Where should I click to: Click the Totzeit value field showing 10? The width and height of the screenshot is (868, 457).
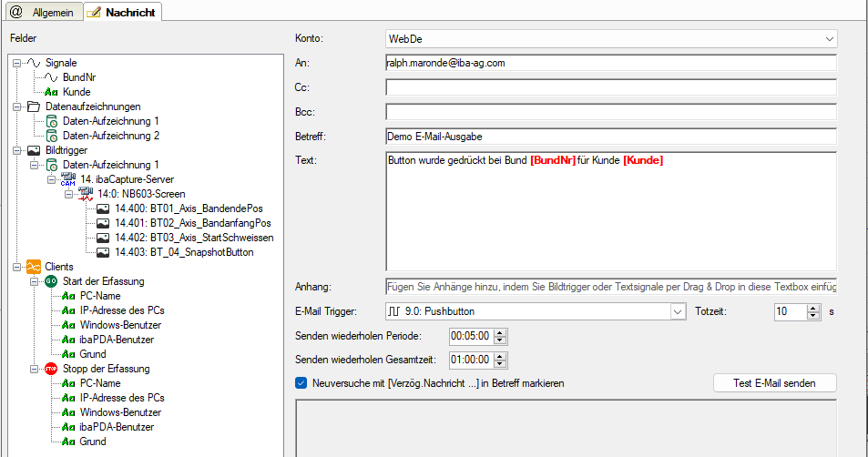791,311
